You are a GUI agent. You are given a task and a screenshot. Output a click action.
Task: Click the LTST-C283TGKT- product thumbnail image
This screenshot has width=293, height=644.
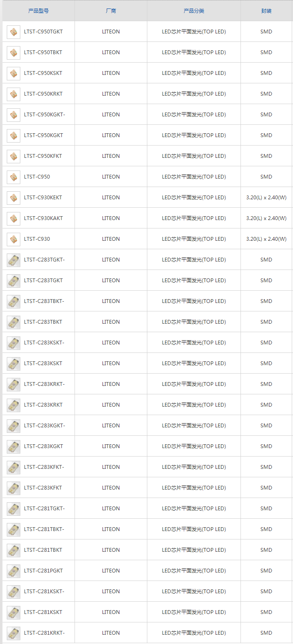coord(13,259)
